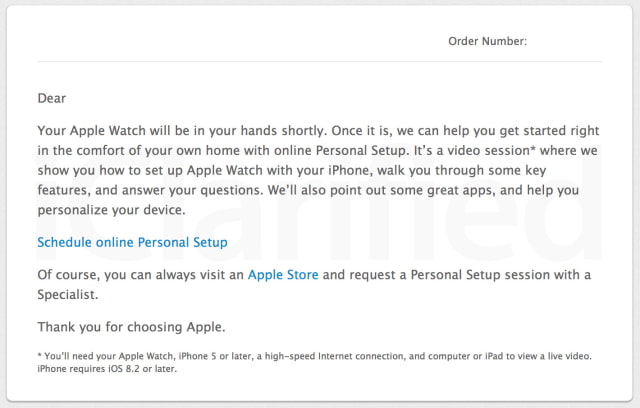The width and height of the screenshot is (640, 408).
Task: Open the Schedule online Personal Setup link
Action: (132, 242)
